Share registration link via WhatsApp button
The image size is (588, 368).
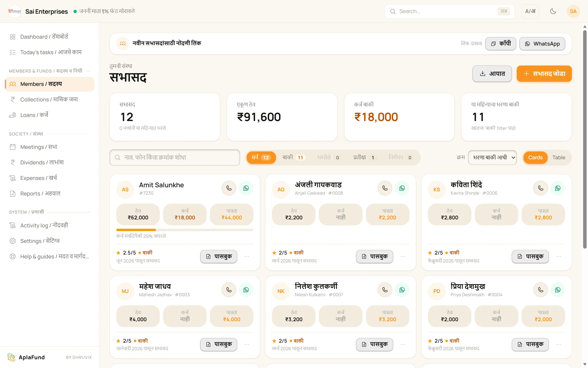[542, 44]
